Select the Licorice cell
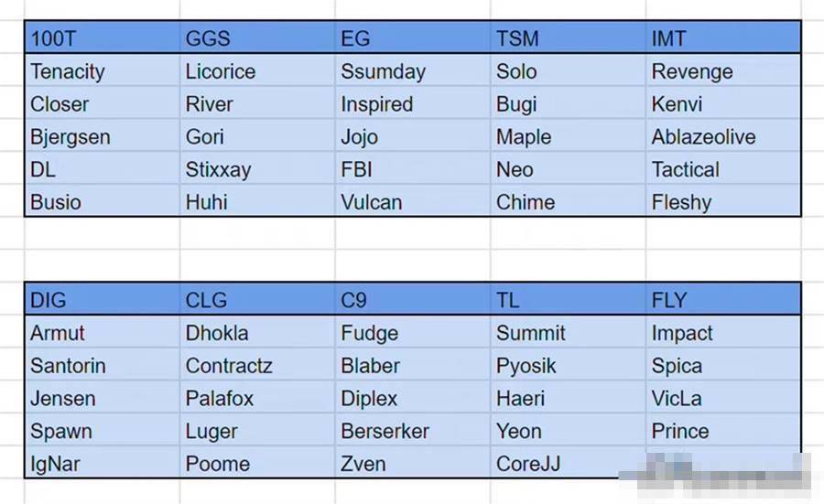 point(257,70)
